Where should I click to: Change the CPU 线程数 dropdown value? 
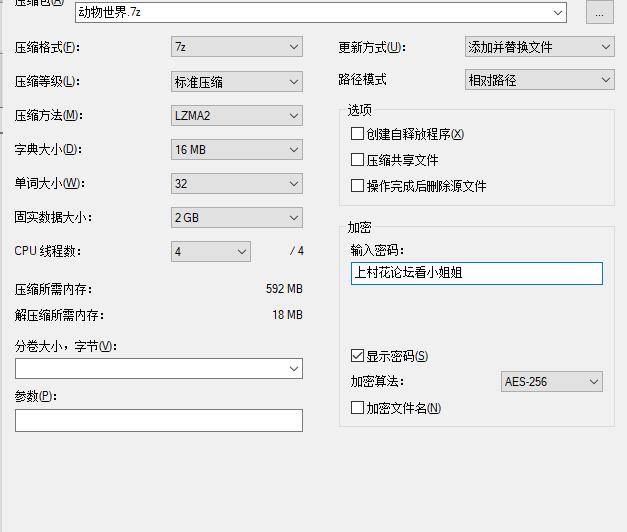click(211, 252)
